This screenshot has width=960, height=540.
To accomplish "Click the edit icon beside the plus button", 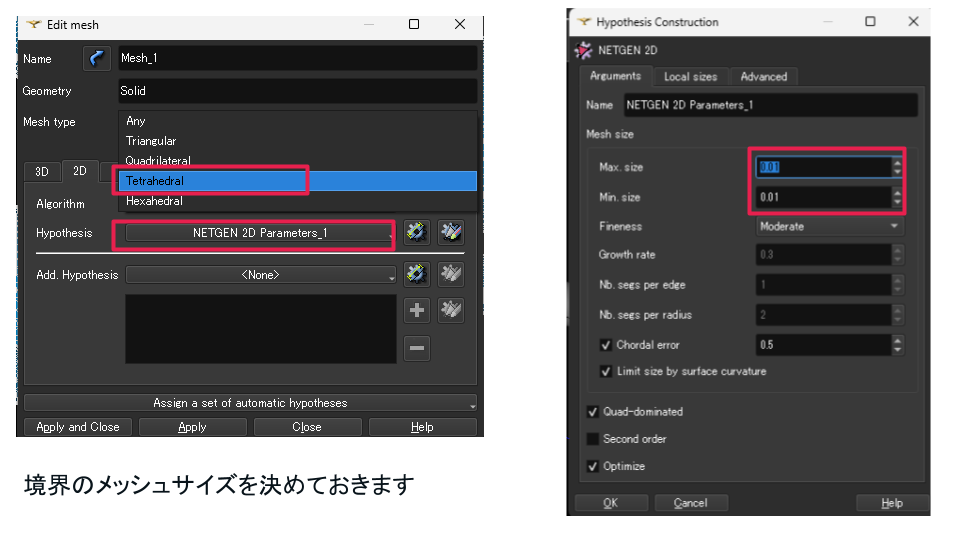I will pos(451,310).
